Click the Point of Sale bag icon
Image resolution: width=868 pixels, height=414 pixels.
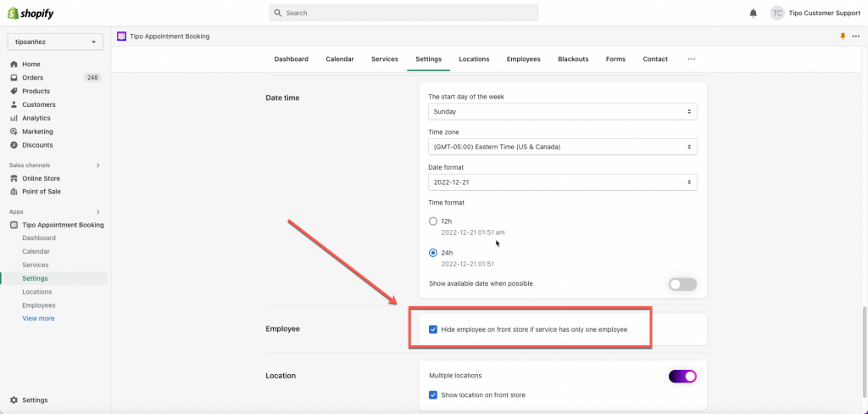coord(14,192)
